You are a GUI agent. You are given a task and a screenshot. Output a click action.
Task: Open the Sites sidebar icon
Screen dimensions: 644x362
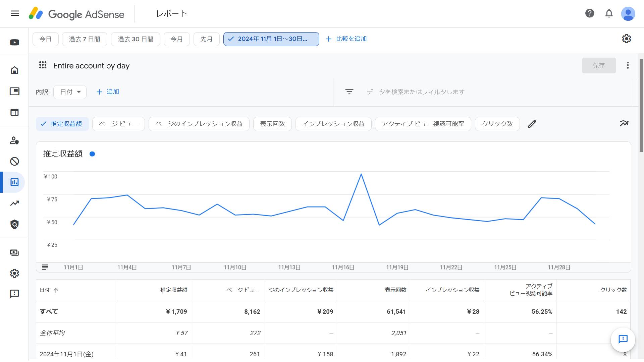point(14,113)
